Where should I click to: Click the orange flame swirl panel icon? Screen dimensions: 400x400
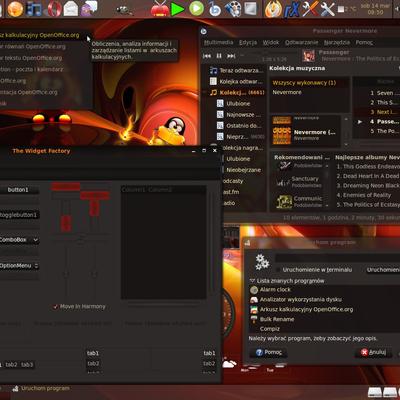click(x=273, y=9)
